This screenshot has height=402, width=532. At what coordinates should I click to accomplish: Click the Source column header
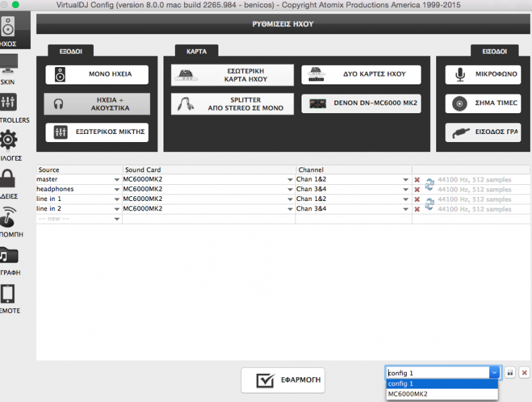79,170
